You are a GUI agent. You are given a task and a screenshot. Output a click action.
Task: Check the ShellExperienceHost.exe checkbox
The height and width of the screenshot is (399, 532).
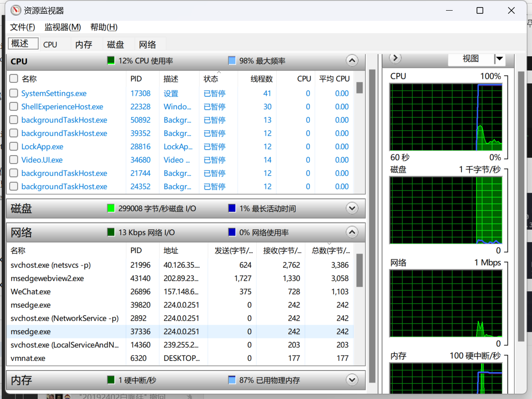tap(14, 106)
